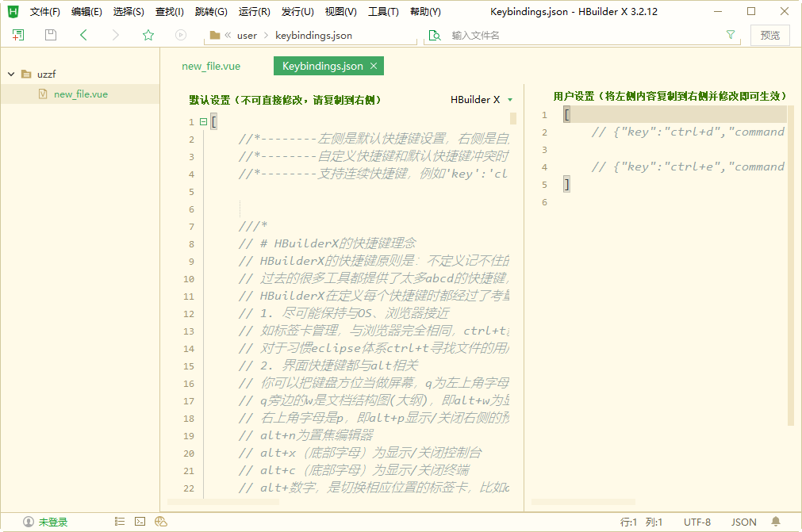
Task: Open the 发行(U) menu
Action: [x=297, y=11]
